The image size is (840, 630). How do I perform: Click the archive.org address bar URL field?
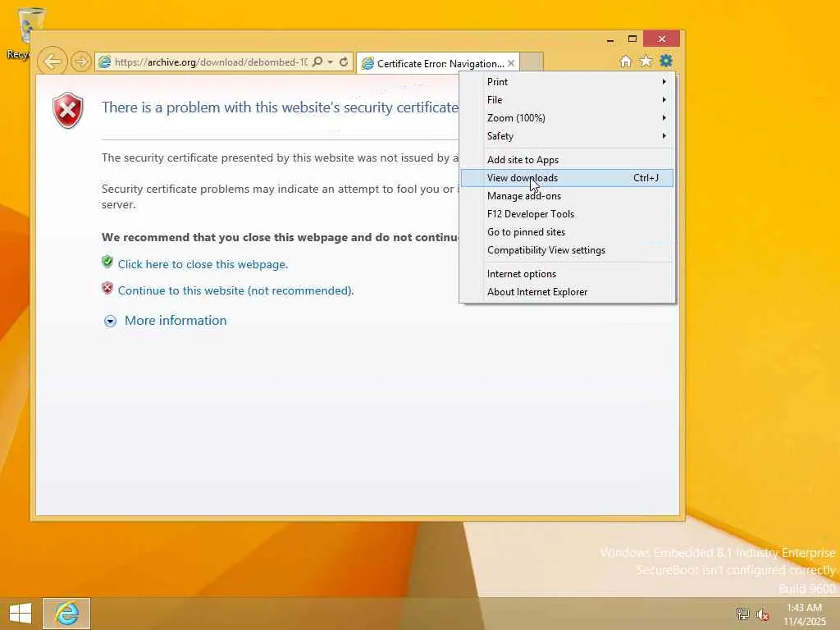point(211,62)
